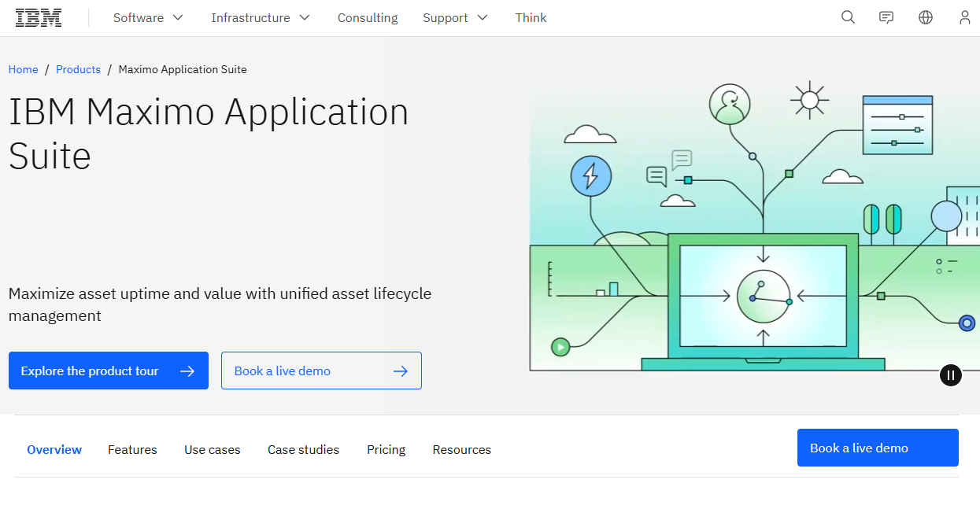Pause the hero animation
Screen dimensions: 980x520
click(x=951, y=375)
